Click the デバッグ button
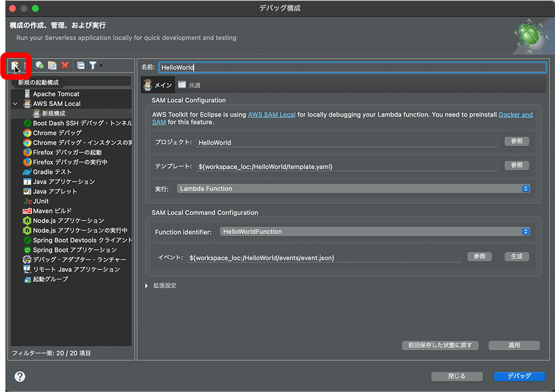The width and height of the screenshot is (555, 392). 519,376
